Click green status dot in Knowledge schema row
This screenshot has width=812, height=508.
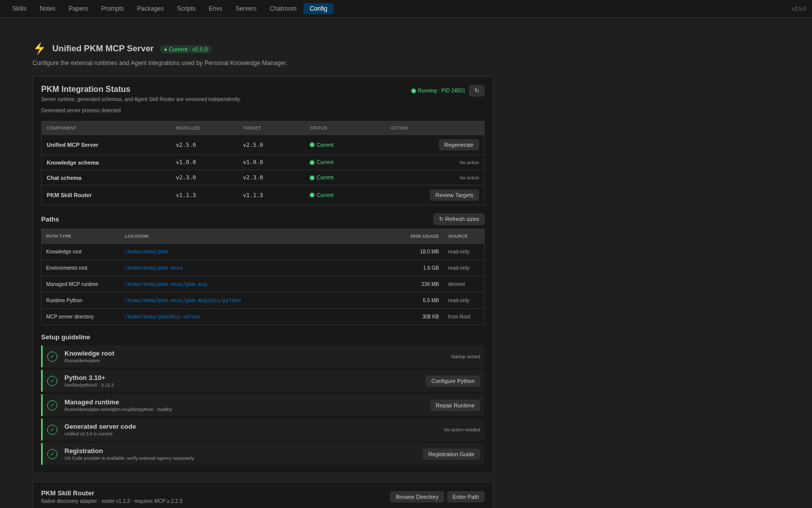(312, 163)
